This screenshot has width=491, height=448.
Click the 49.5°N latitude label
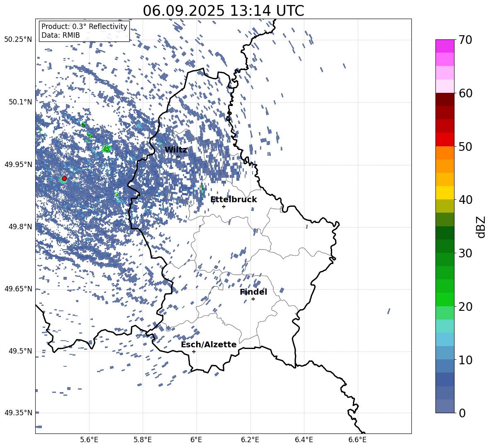pyautogui.click(x=20, y=351)
